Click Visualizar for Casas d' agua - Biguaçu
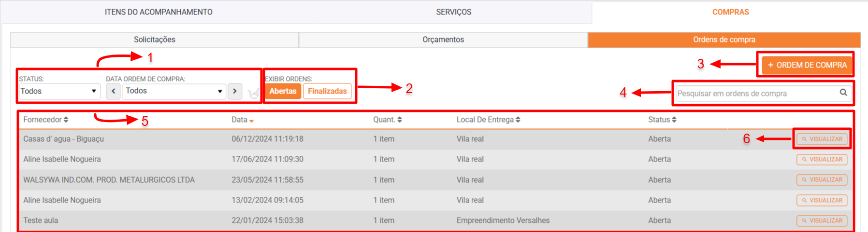Viewport: 868px width, 232px height. tap(822, 139)
